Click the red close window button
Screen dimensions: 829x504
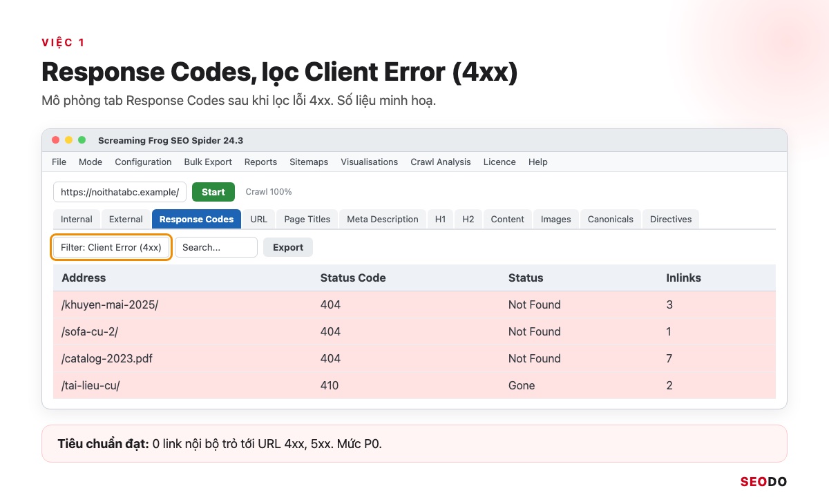tap(56, 140)
